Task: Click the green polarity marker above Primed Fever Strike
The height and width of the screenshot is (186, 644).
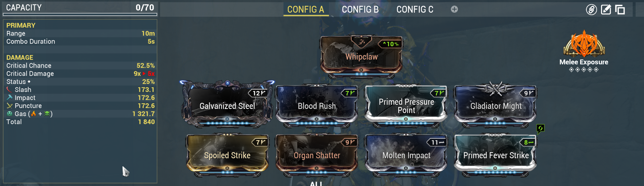Action: 540,128
